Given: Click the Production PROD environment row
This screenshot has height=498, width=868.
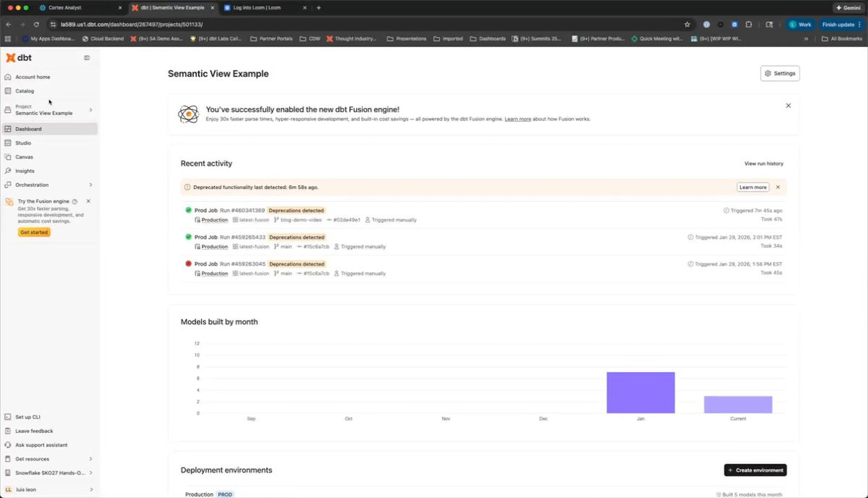Looking at the screenshot, I should pyautogui.click(x=483, y=494).
